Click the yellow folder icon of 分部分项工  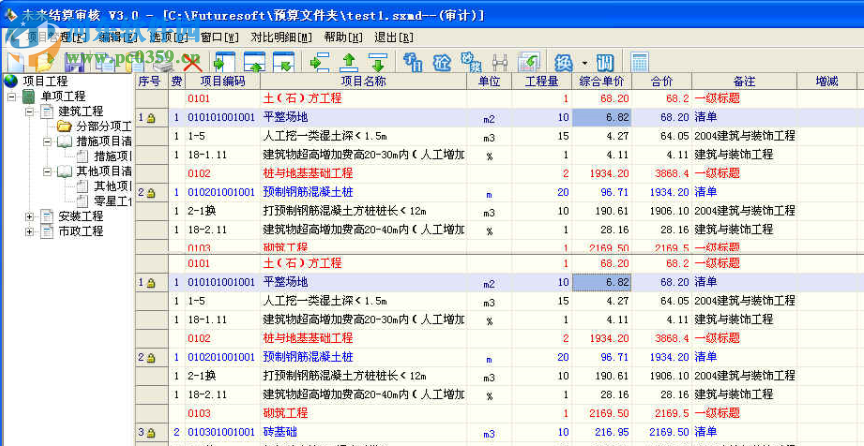tap(65, 126)
